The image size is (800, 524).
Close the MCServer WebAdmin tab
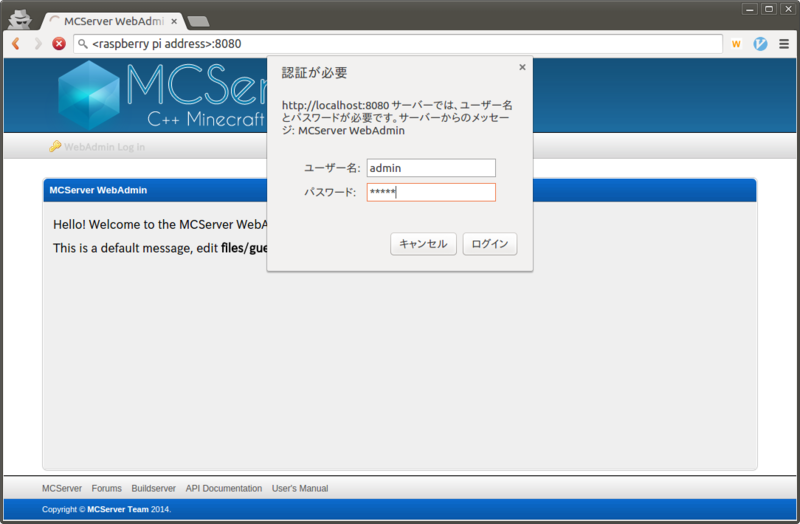pyautogui.click(x=174, y=21)
